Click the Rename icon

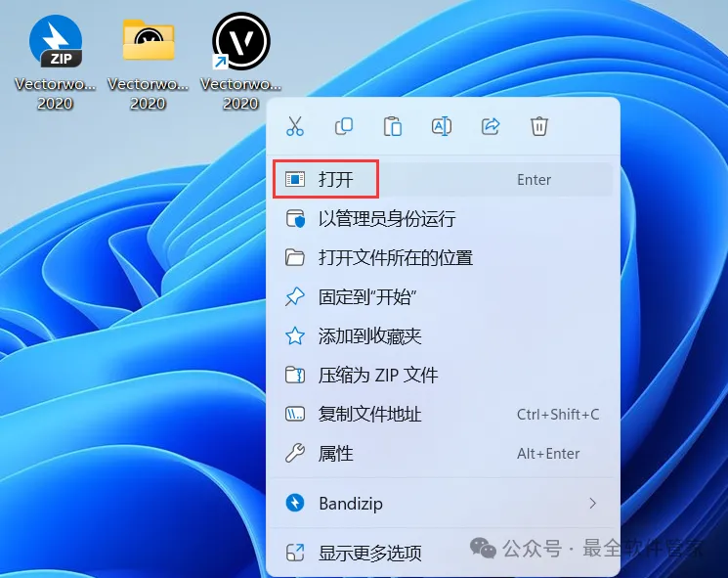tap(441, 126)
